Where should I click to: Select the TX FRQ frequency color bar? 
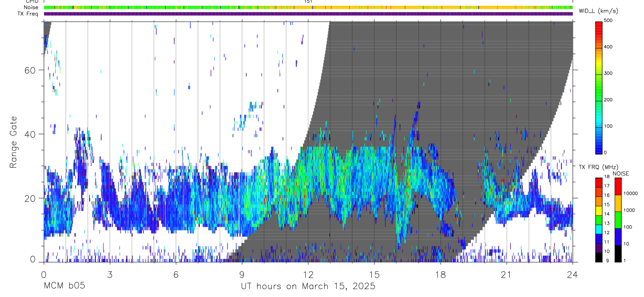pos(598,219)
